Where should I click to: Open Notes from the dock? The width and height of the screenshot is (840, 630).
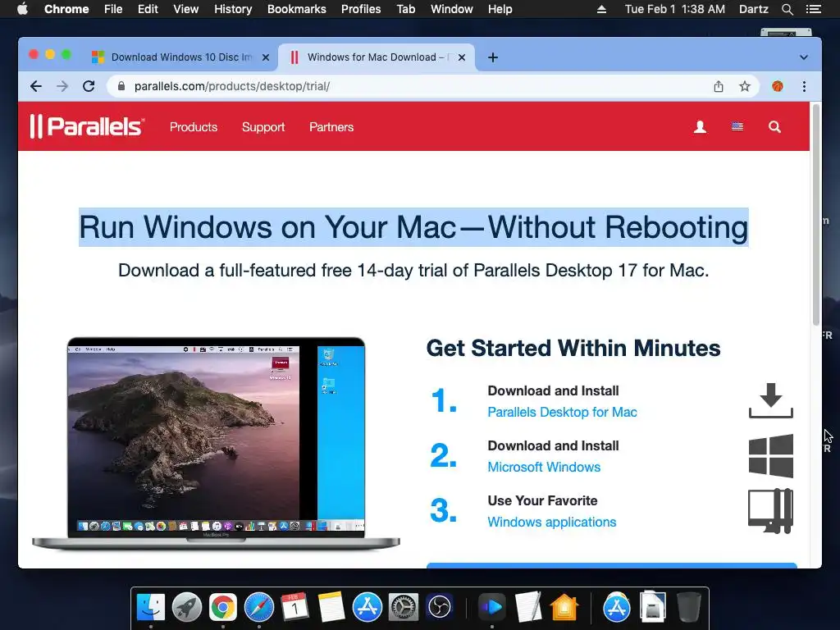(x=331, y=607)
